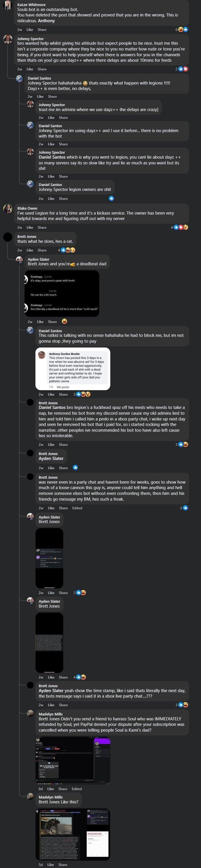Open Johnny Spector's top-level comment avatar
This screenshot has height=868, width=201.
[x=8, y=39]
